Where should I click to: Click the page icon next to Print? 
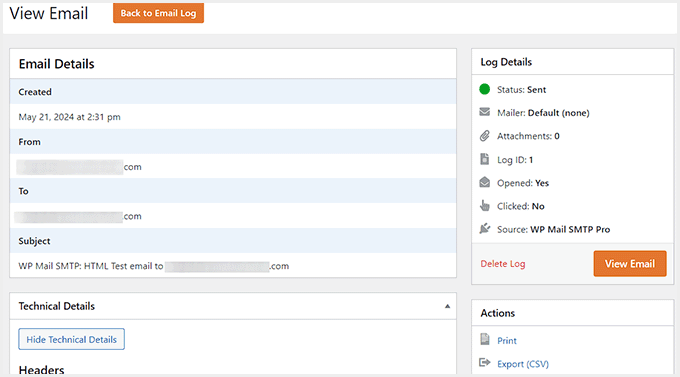click(x=485, y=339)
